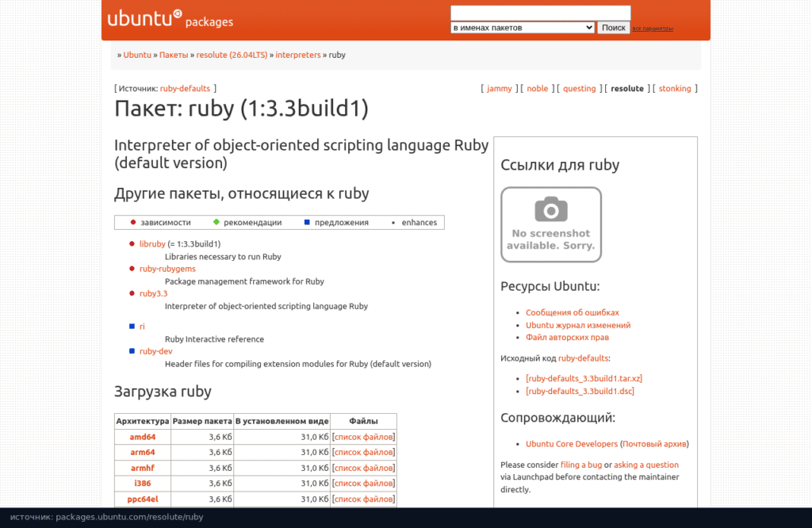Click the Поиск search button

614,28
